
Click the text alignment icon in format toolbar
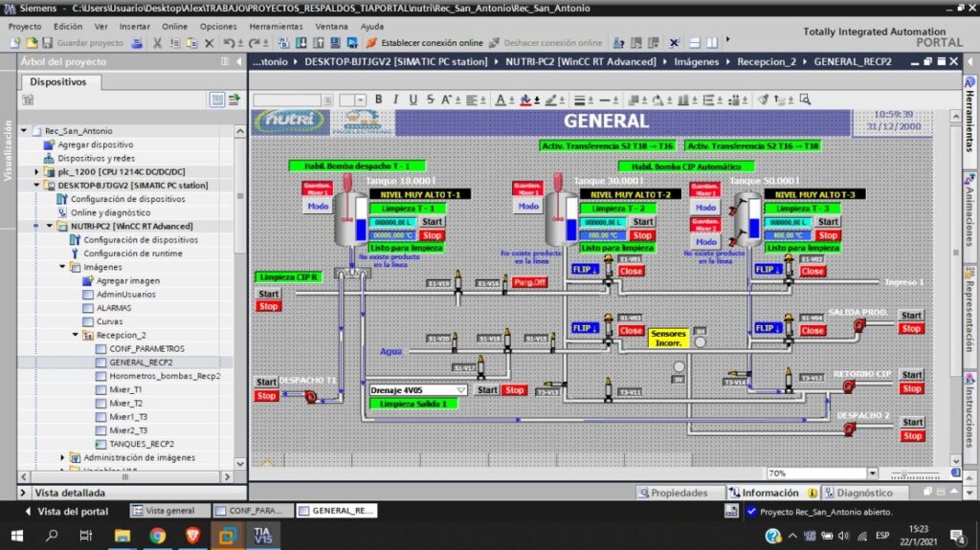tap(472, 100)
